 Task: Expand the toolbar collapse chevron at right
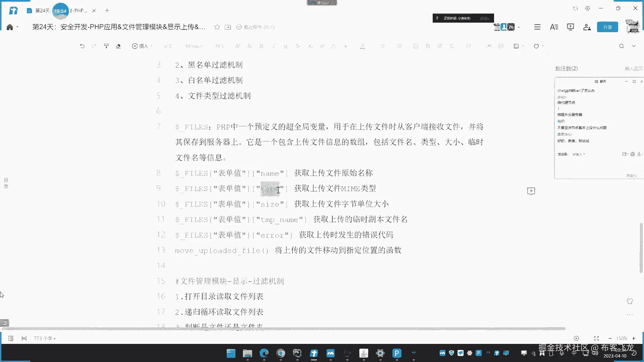(634, 46)
